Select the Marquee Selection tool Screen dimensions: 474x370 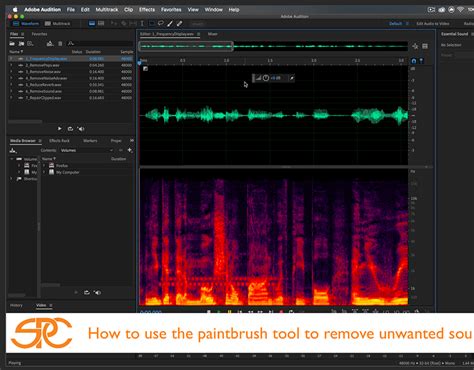152,23
